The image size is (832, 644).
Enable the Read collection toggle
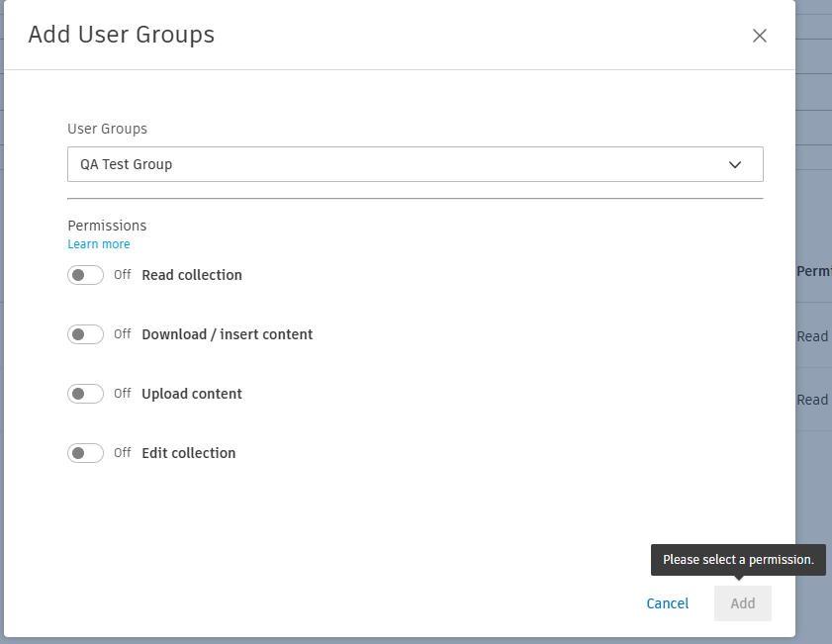[85, 275]
